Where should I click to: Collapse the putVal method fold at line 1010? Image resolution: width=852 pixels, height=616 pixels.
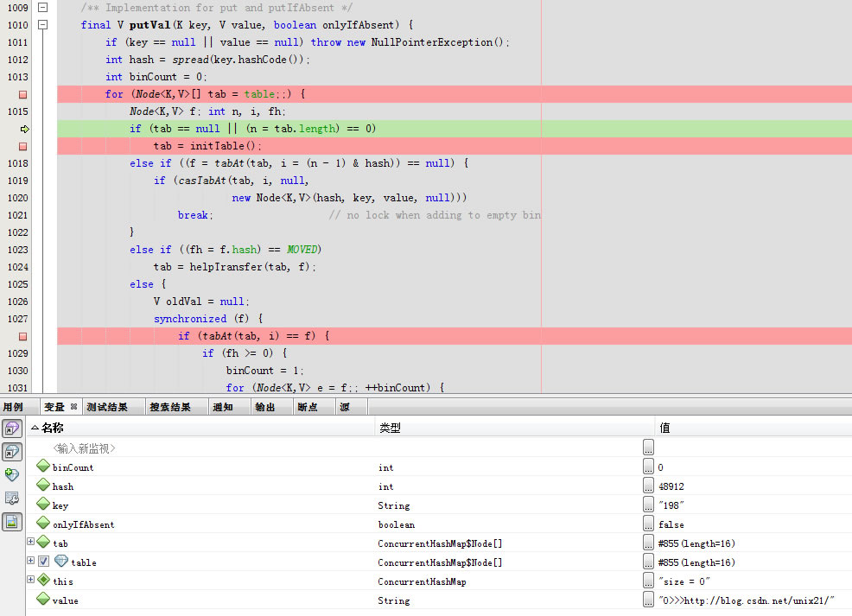coord(42,25)
